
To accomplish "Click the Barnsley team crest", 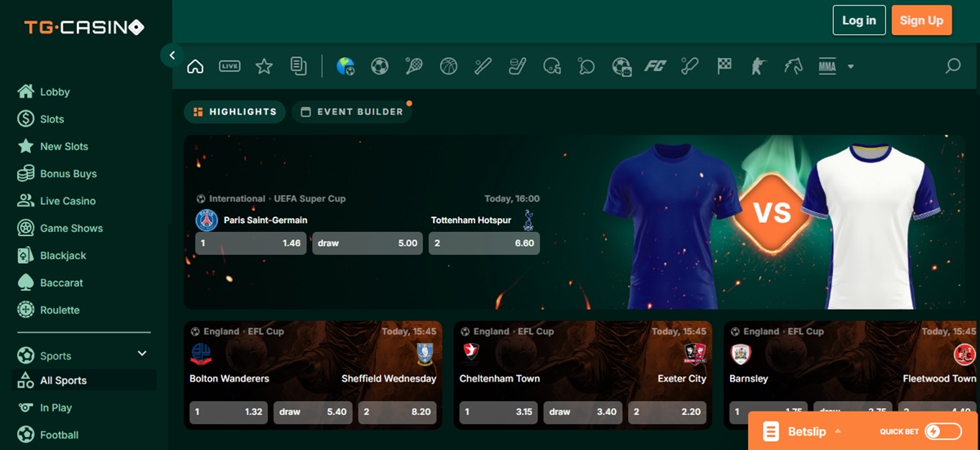I will tap(741, 354).
